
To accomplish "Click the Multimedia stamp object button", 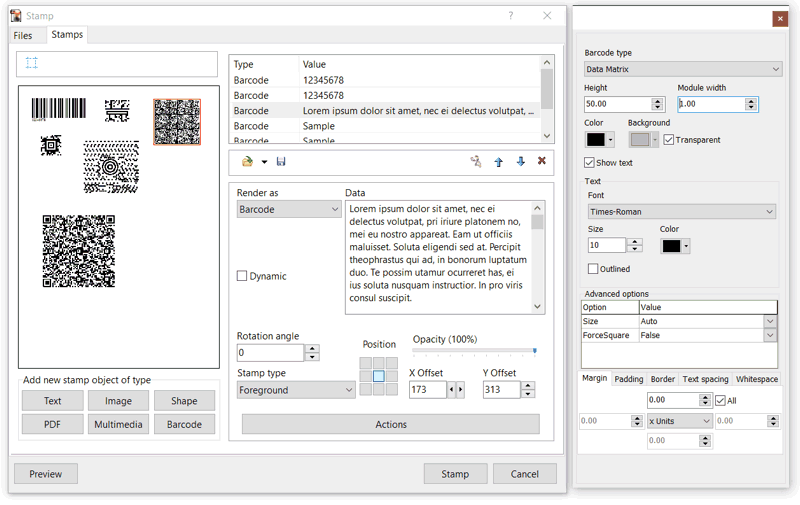I will point(118,424).
